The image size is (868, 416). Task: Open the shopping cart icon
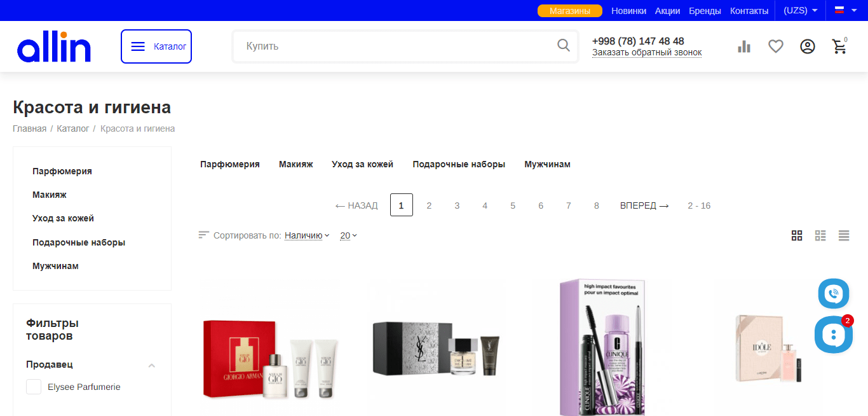coord(839,46)
